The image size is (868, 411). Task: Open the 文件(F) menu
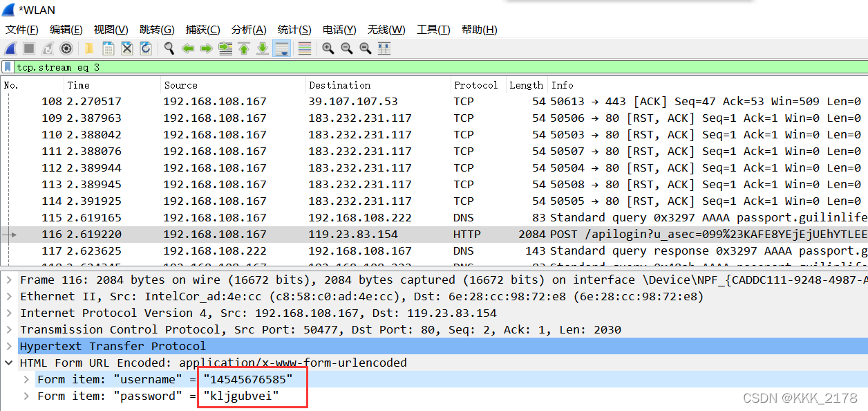tap(22, 30)
